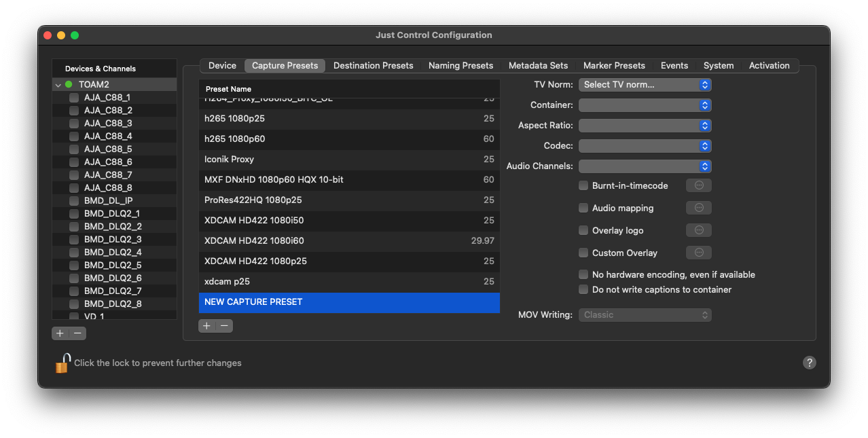The image size is (868, 438).
Task: Tick the BMD_DLQ2_4 channel checkbox
Action: pyautogui.click(x=74, y=253)
